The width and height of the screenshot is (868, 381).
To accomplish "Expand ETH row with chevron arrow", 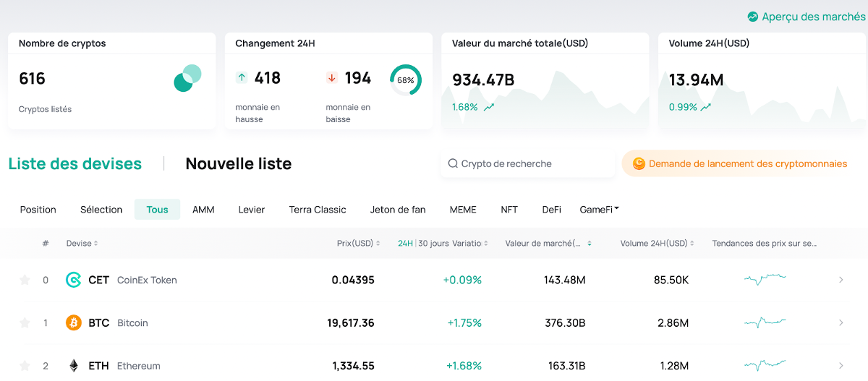I will (x=841, y=366).
